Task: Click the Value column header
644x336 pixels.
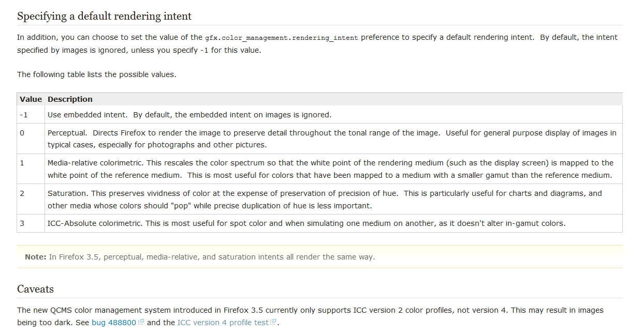Action: click(31, 99)
